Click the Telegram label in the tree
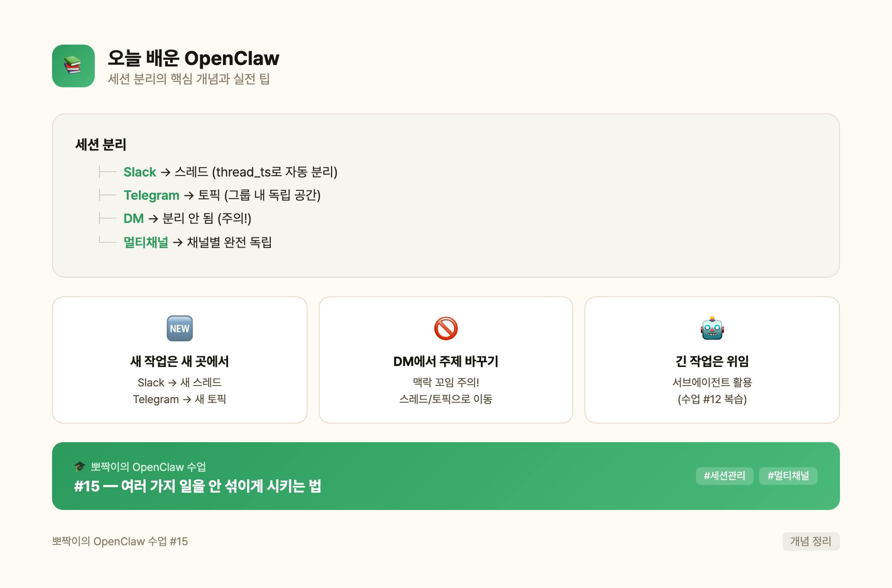Screen dimensions: 892x588 click(151, 196)
